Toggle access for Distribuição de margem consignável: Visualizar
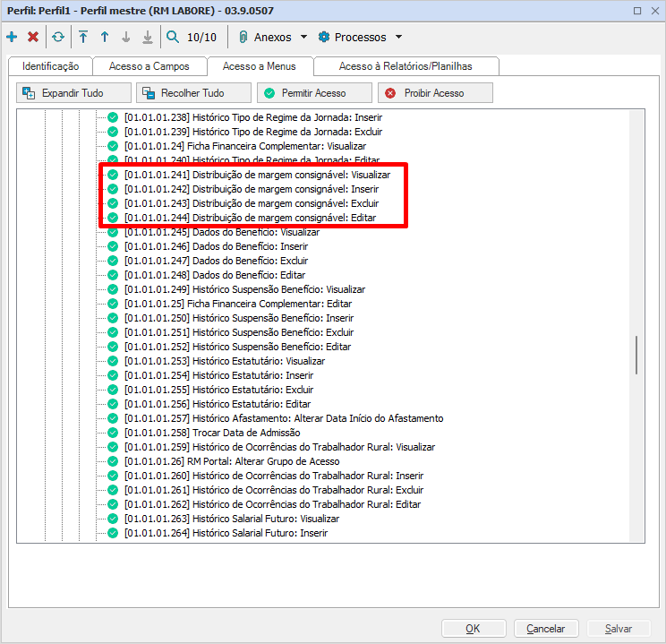 point(113,175)
